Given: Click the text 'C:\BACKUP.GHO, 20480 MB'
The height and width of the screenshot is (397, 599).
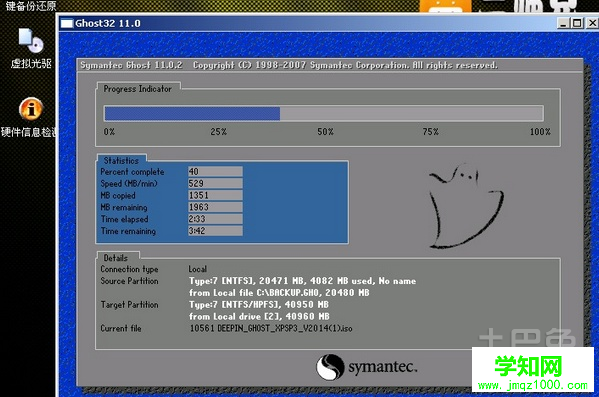Looking at the screenshot, I should coord(313,293).
